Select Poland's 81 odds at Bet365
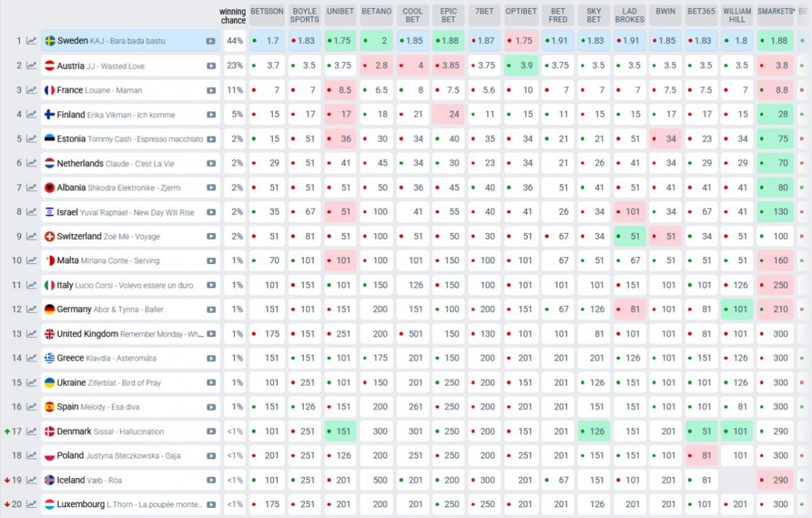 tap(701, 456)
